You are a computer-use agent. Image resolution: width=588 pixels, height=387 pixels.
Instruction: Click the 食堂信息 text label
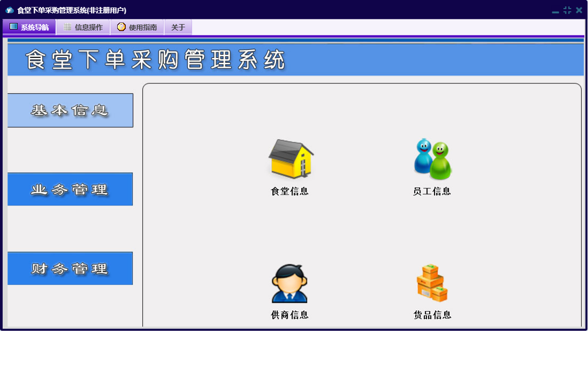tap(289, 191)
